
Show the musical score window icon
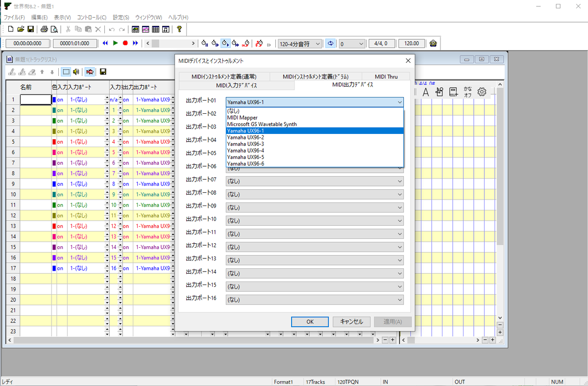(x=166, y=29)
